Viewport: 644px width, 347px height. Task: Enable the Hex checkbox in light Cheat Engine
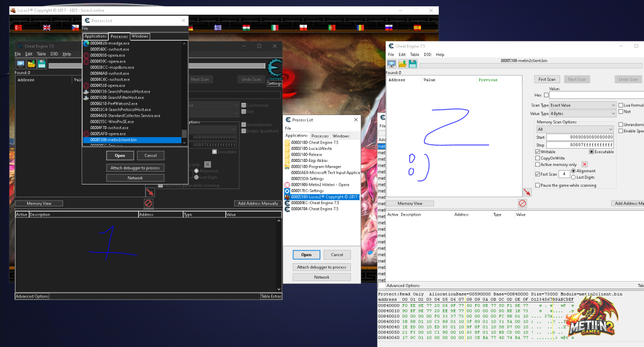[x=546, y=95]
